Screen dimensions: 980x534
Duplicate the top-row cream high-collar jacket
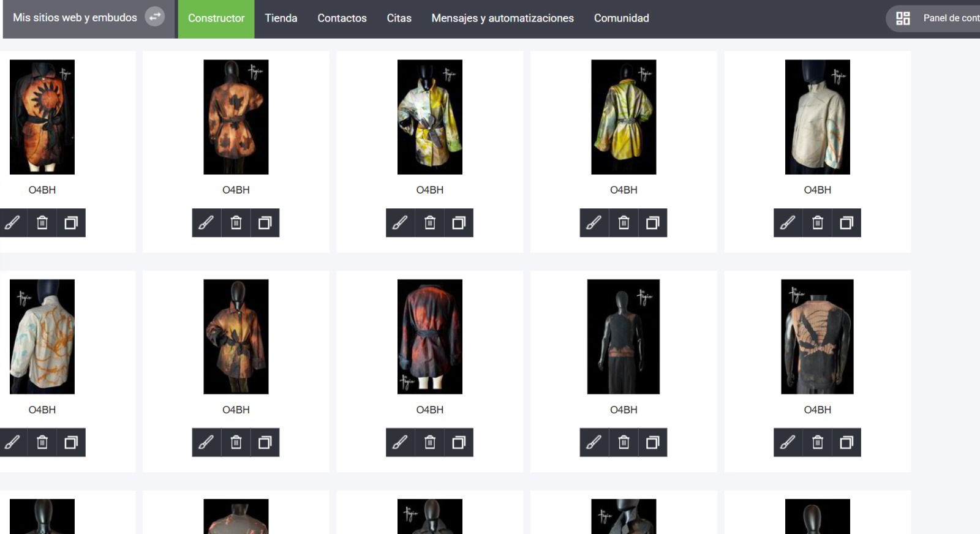[x=846, y=223]
